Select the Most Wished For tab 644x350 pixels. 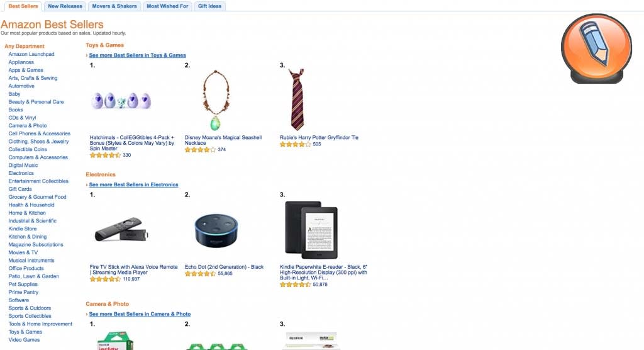click(167, 6)
